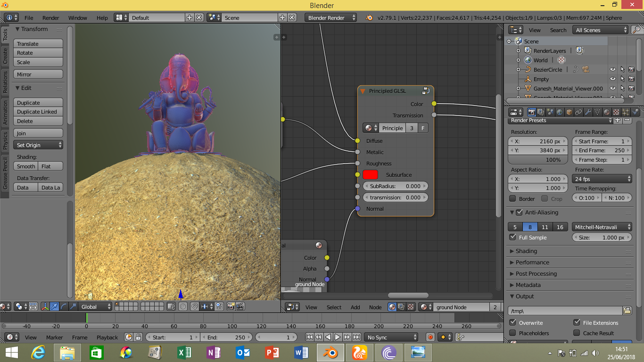Screen dimensions: 644x362
Task: Launch Excel from the taskbar
Action: click(184, 352)
